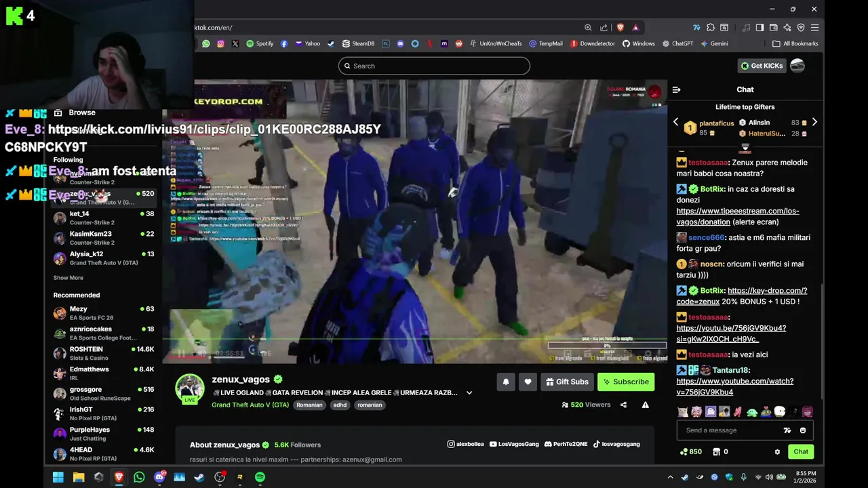Click the 850 channel points icon

tap(684, 451)
